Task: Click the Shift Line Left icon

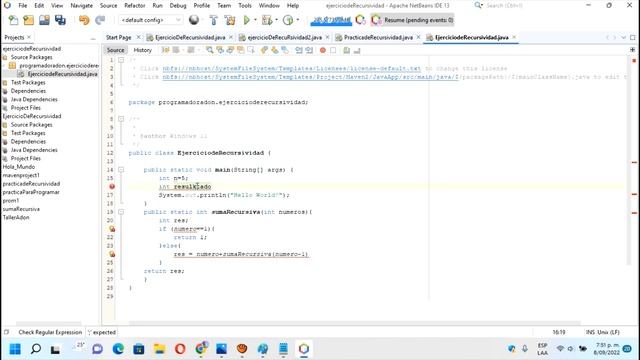Action: (299, 50)
